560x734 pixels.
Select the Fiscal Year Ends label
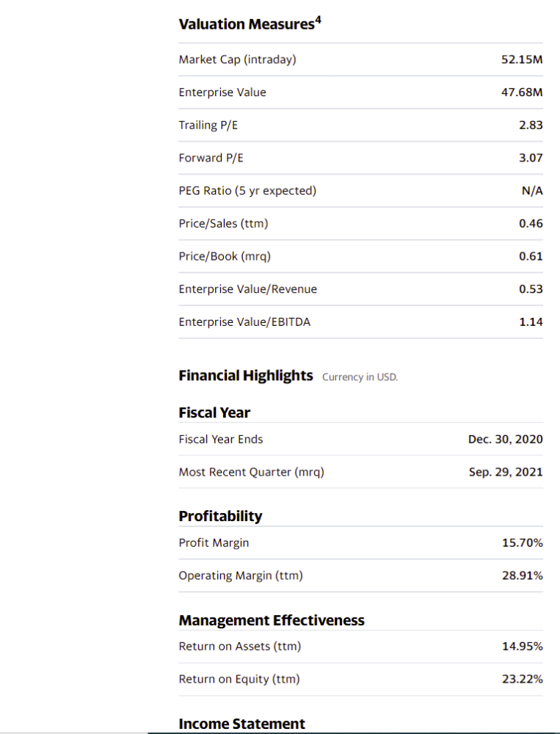click(x=221, y=439)
